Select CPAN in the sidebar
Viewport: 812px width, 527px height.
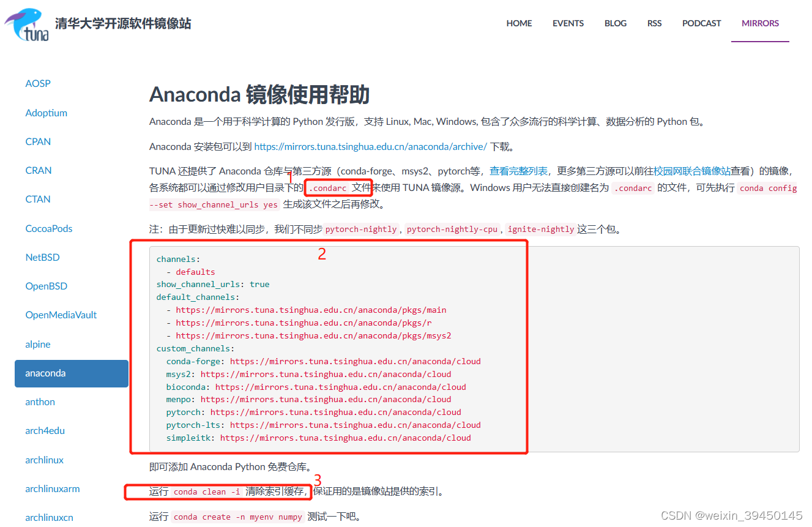38,141
